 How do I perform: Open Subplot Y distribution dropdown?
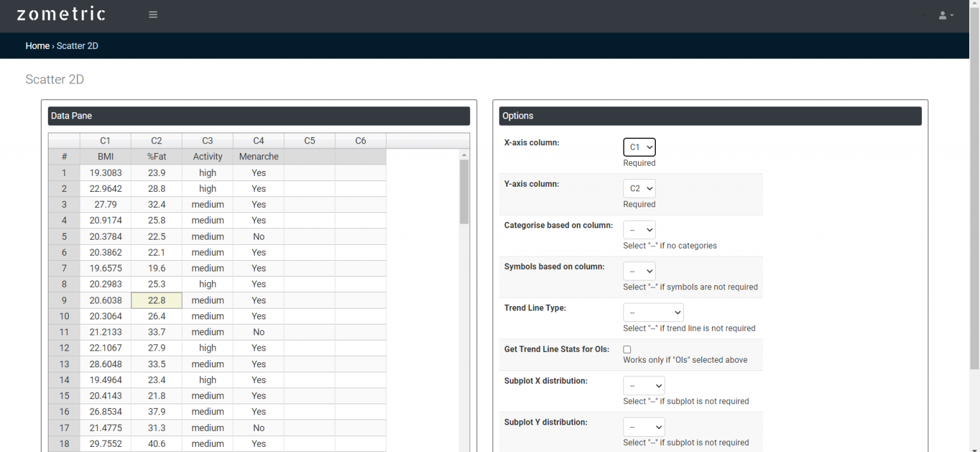pyautogui.click(x=644, y=427)
